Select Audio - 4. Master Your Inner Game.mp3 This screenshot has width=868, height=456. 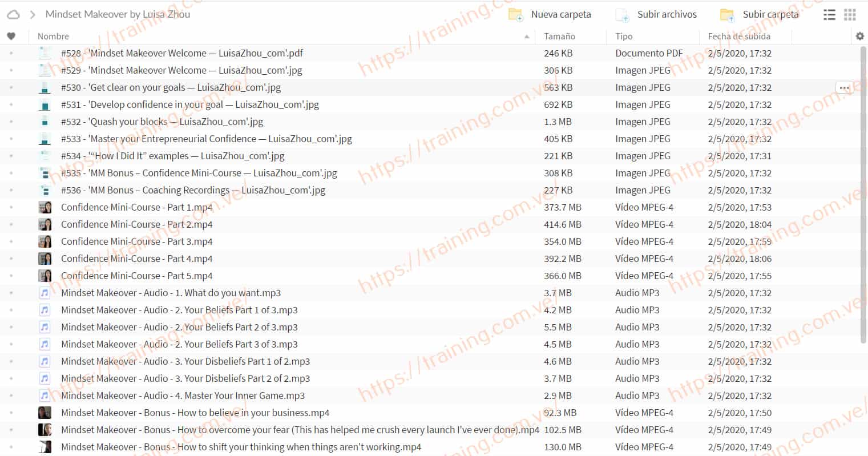click(183, 396)
